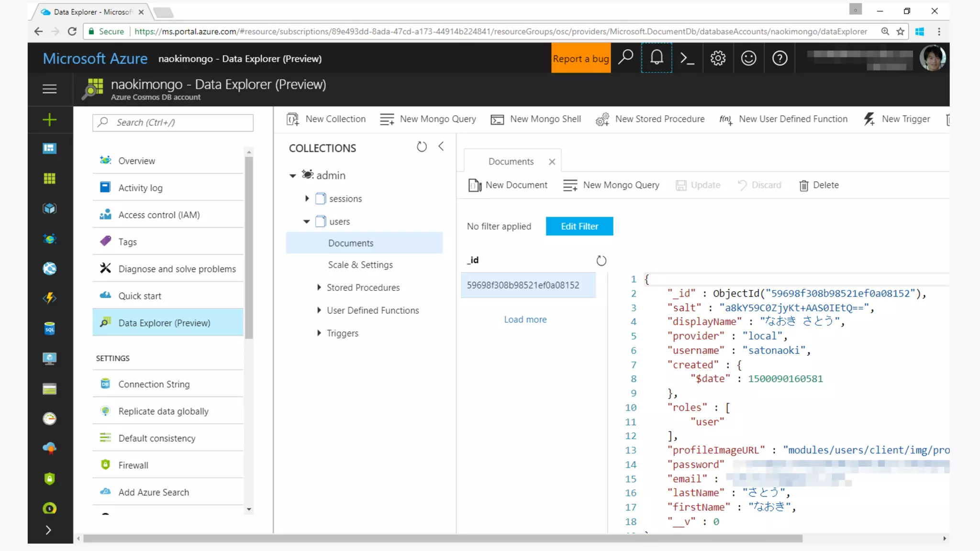This screenshot has height=551, width=980.
Task: Collapse the admin database node
Action: tap(293, 176)
